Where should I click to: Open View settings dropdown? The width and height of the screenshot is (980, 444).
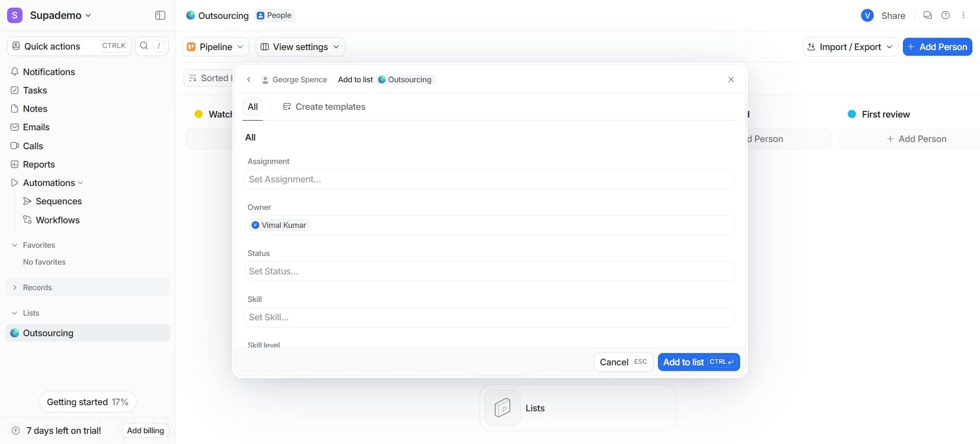click(x=300, y=46)
